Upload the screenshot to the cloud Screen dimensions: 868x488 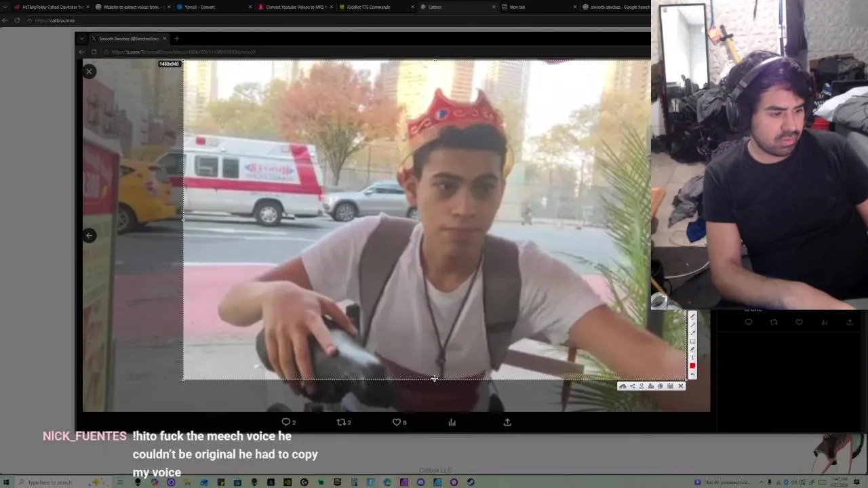tap(623, 386)
